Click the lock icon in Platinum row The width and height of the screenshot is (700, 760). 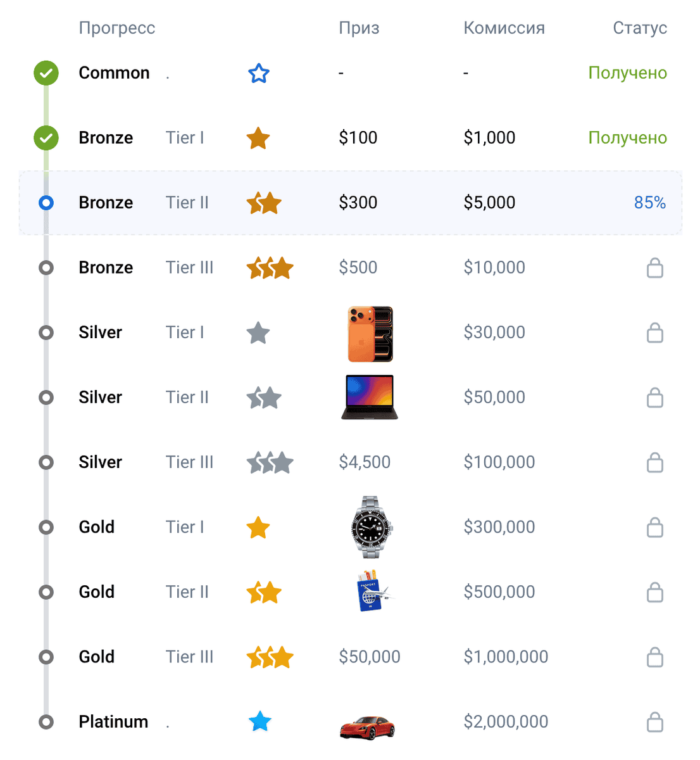[655, 722]
